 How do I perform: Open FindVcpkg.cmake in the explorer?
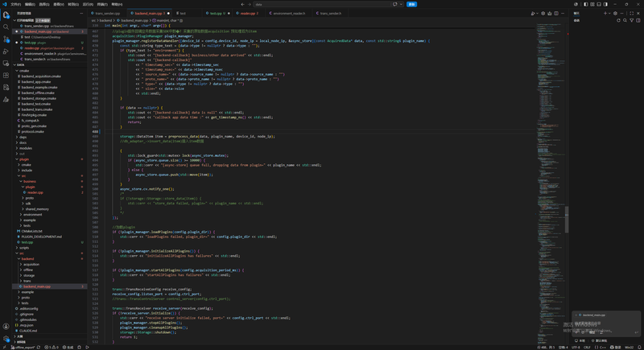pos(34,115)
